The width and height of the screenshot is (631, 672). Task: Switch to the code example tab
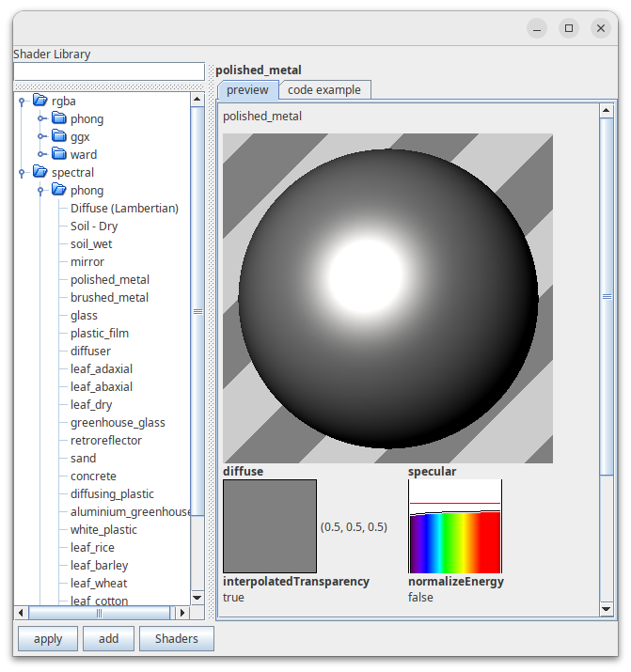[x=324, y=90]
